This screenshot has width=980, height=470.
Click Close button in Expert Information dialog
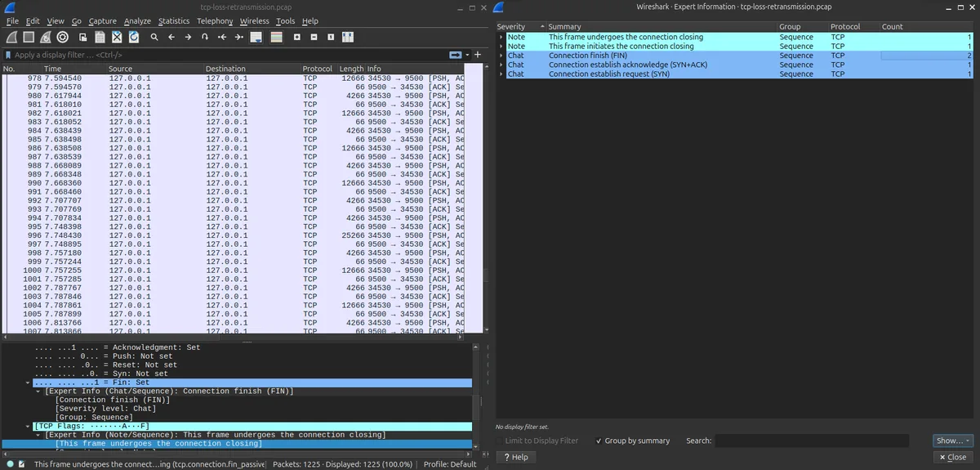pyautogui.click(x=952, y=457)
